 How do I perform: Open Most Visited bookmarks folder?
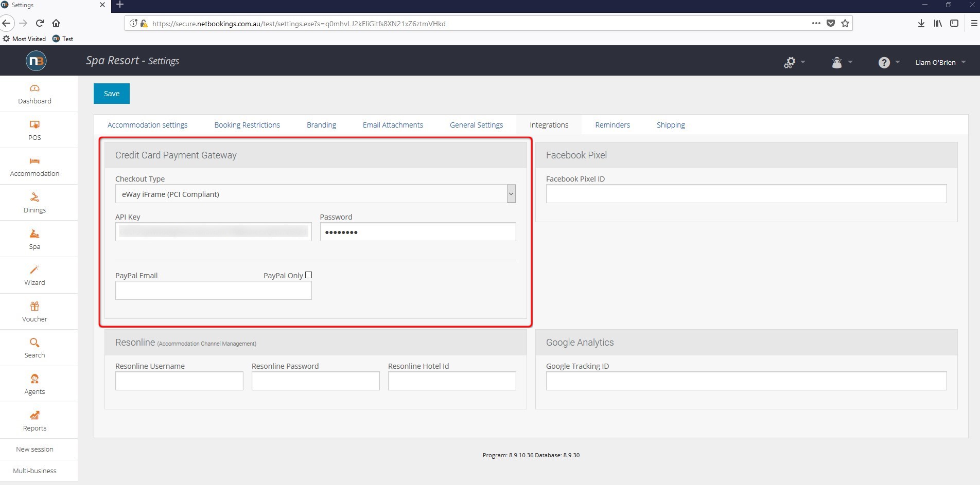click(x=24, y=39)
